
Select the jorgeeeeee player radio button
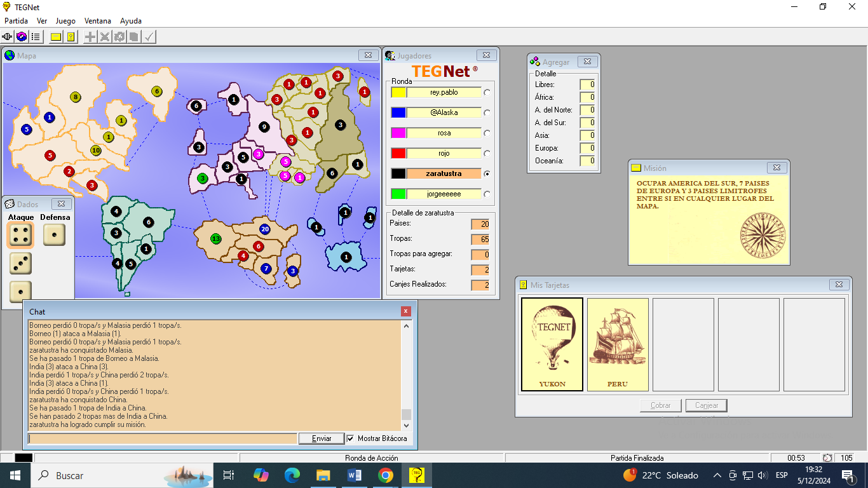pos(487,194)
